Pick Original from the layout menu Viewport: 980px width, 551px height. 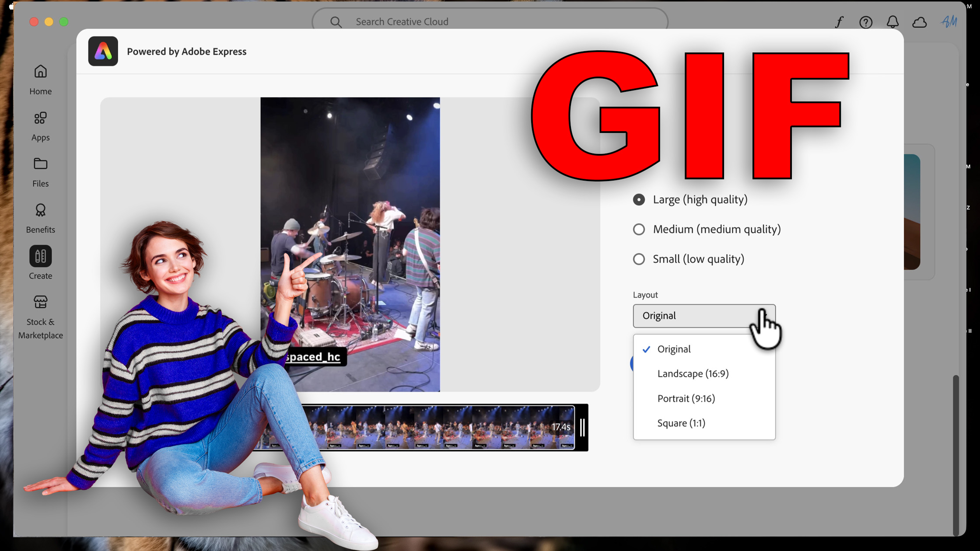click(674, 349)
